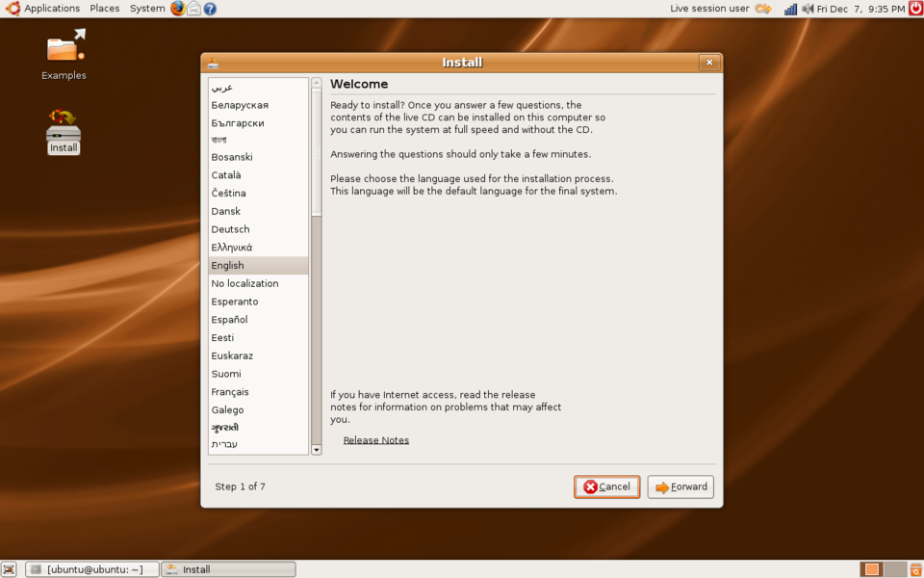Select the Install desktop icon
924x578 pixels.
tap(64, 131)
